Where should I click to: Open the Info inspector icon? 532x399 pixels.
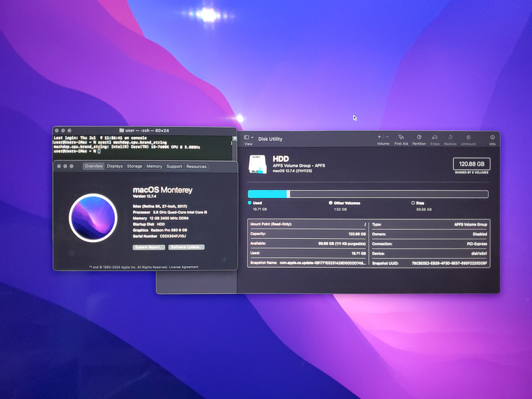492,137
